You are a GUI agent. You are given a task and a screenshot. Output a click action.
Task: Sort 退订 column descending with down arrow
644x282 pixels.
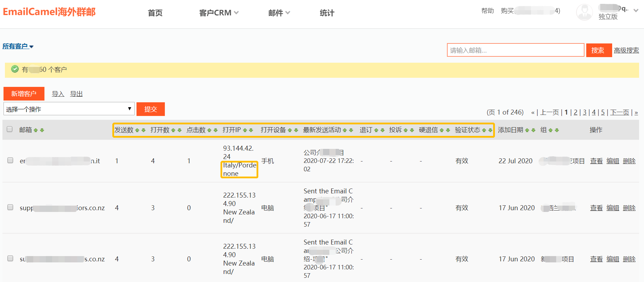tap(383, 130)
